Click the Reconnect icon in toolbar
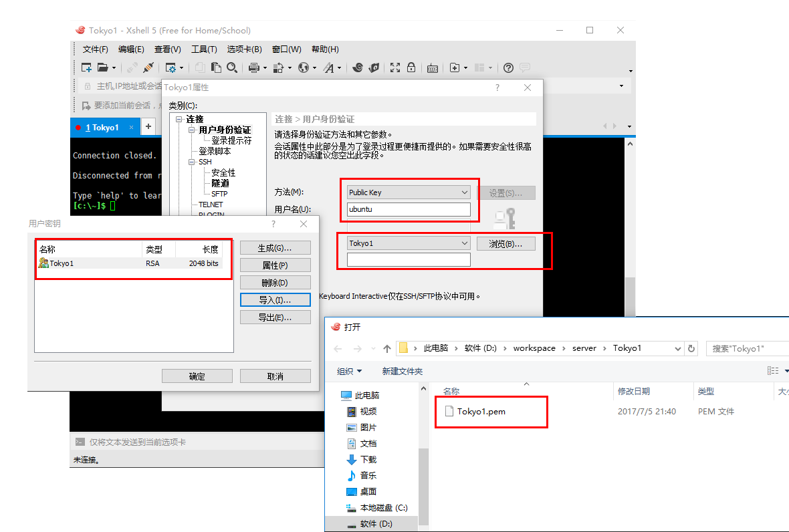The width and height of the screenshot is (789, 532). [x=132, y=68]
